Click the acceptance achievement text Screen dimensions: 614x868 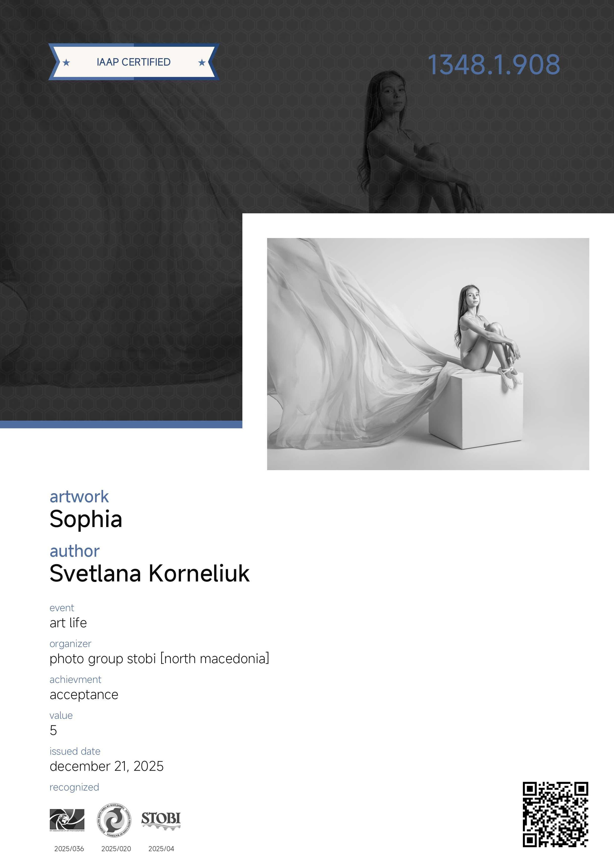coord(84,695)
